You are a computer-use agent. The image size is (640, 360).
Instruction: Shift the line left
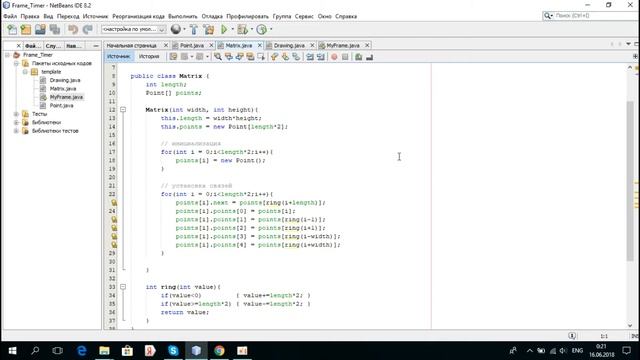(x=310, y=57)
